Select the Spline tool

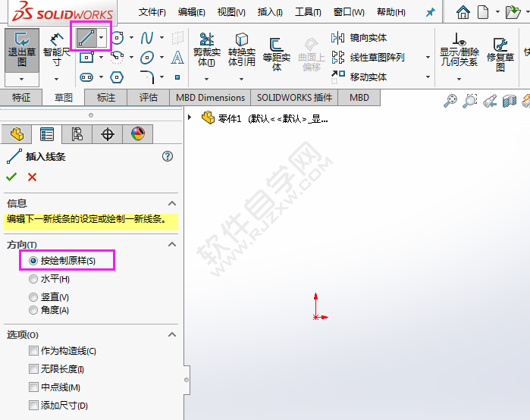(x=147, y=37)
